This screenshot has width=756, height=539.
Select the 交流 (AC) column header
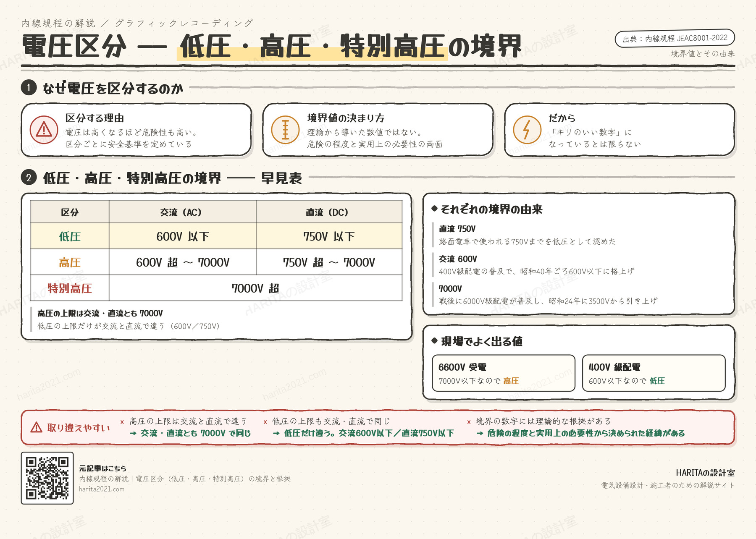[183, 212]
